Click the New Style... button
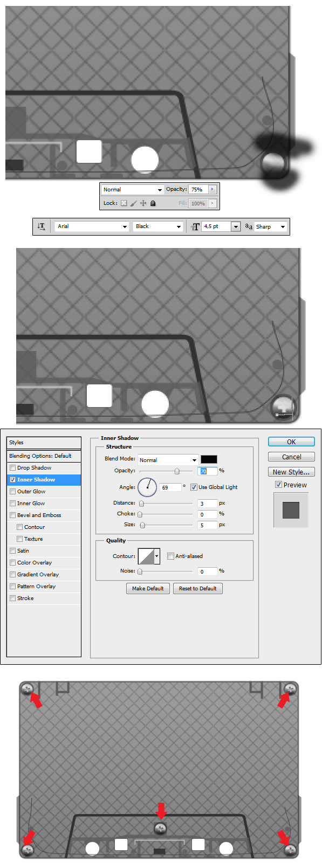The width and height of the screenshot is (322, 868). click(291, 472)
